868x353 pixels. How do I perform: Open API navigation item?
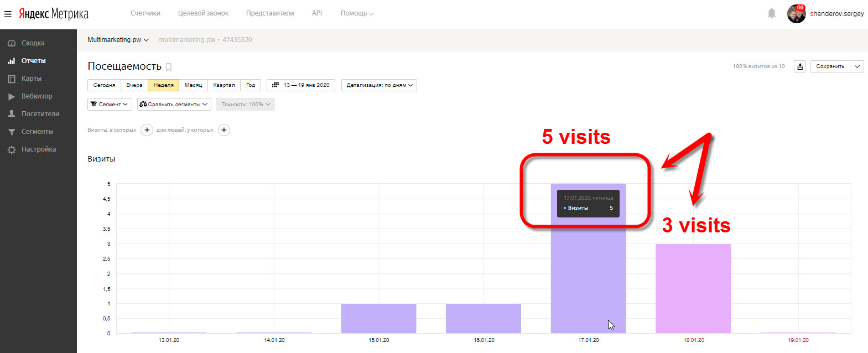pyautogui.click(x=317, y=13)
